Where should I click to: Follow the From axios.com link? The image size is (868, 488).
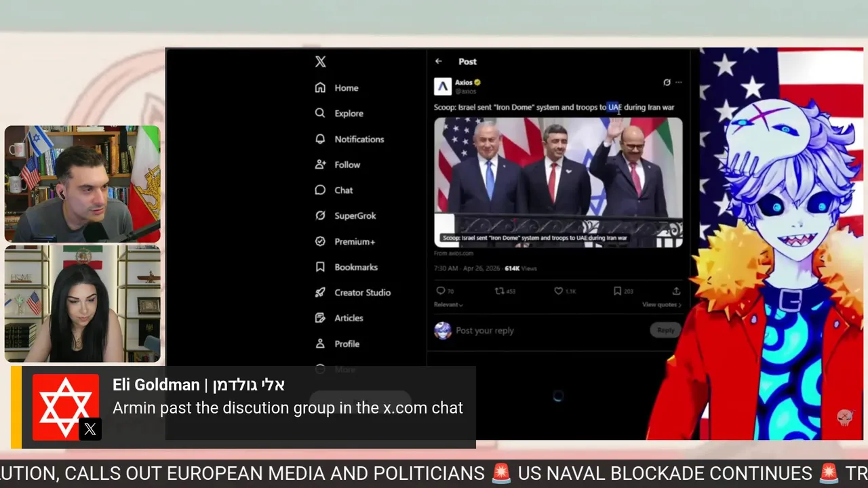(454, 253)
